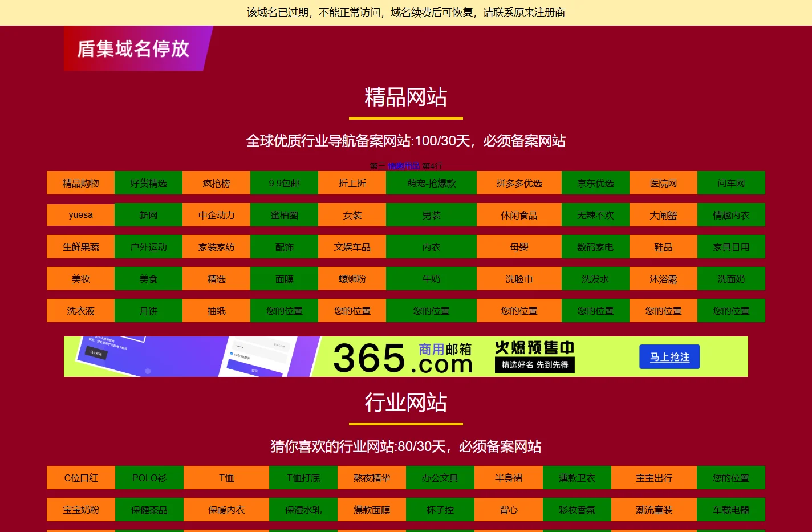Viewport: 812px width, 532px height.
Task: Open the 家装家纺 tile
Action: (216, 247)
